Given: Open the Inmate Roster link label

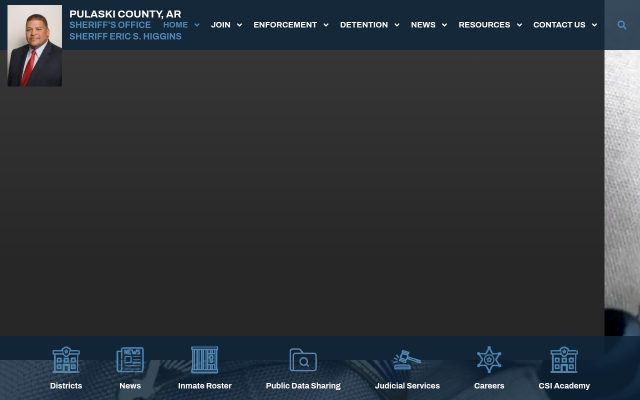Looking at the screenshot, I should point(204,386).
